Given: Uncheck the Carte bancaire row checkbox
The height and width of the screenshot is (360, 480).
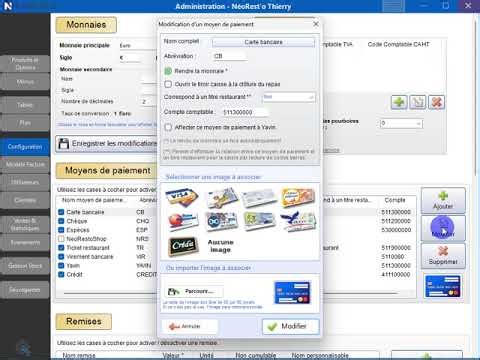Looking at the screenshot, I should pyautogui.click(x=61, y=212).
